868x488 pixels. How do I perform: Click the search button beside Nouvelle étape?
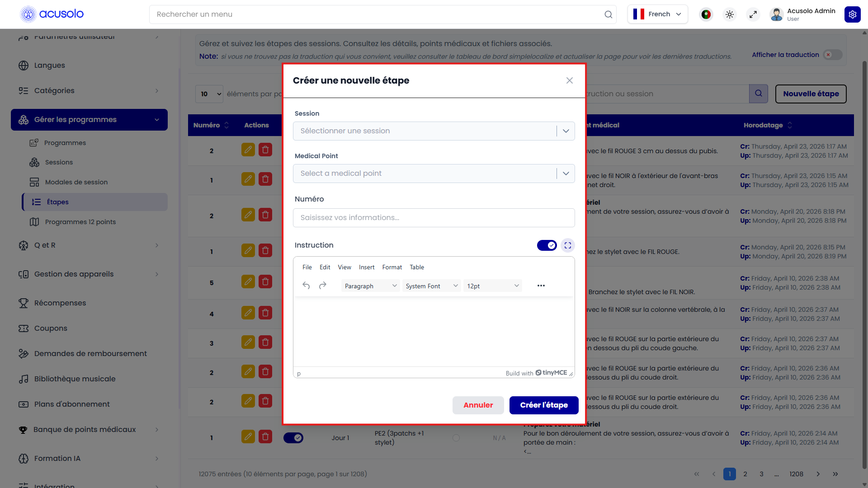pos(759,94)
